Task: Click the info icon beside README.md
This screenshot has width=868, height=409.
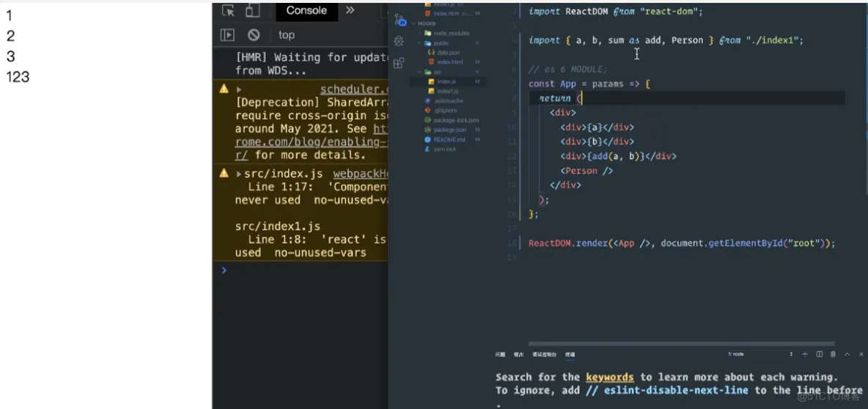Action: (427, 139)
